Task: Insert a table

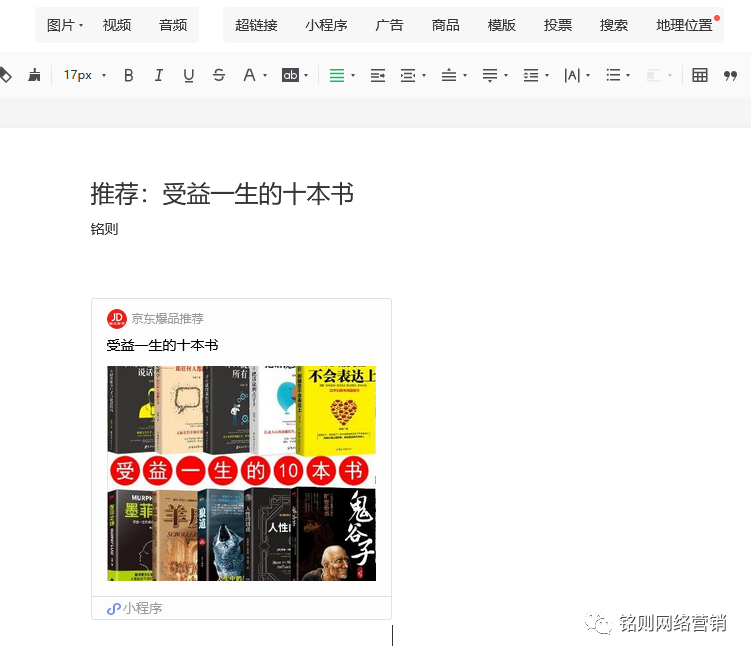Action: pos(700,75)
